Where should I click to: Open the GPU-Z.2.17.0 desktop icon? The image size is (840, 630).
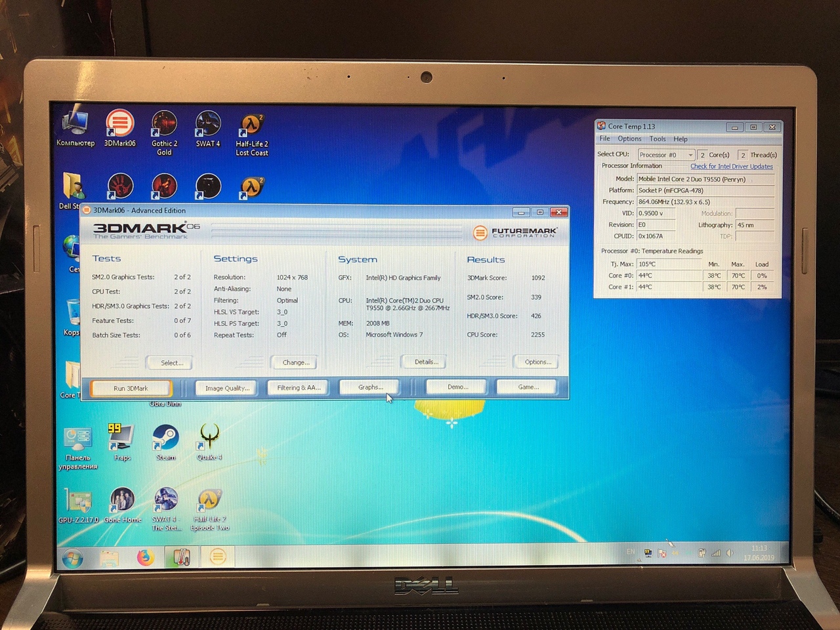tap(78, 505)
